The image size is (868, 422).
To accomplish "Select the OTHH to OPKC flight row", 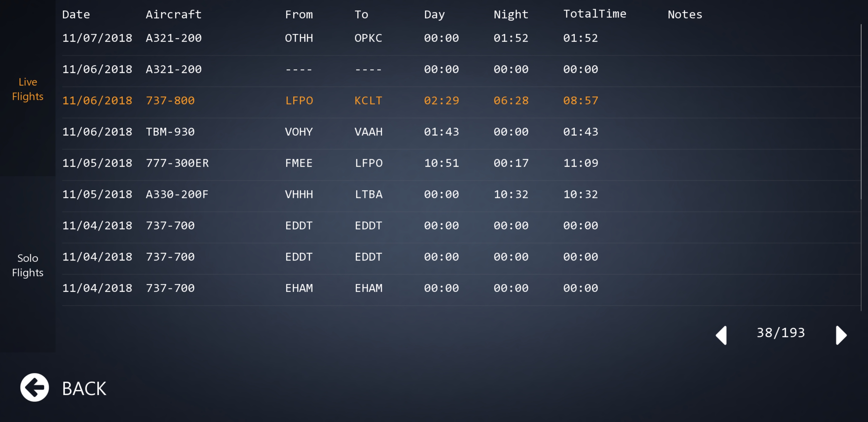I will pos(330,38).
